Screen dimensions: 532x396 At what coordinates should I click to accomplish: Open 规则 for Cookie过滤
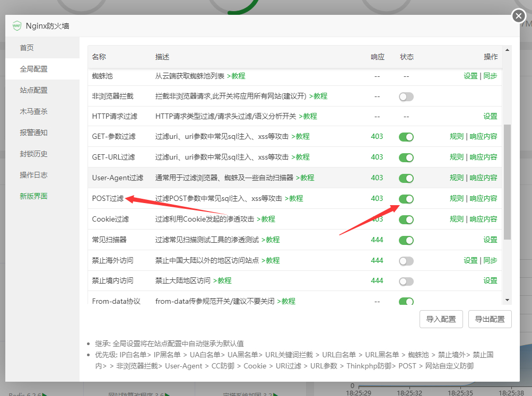[x=456, y=218]
